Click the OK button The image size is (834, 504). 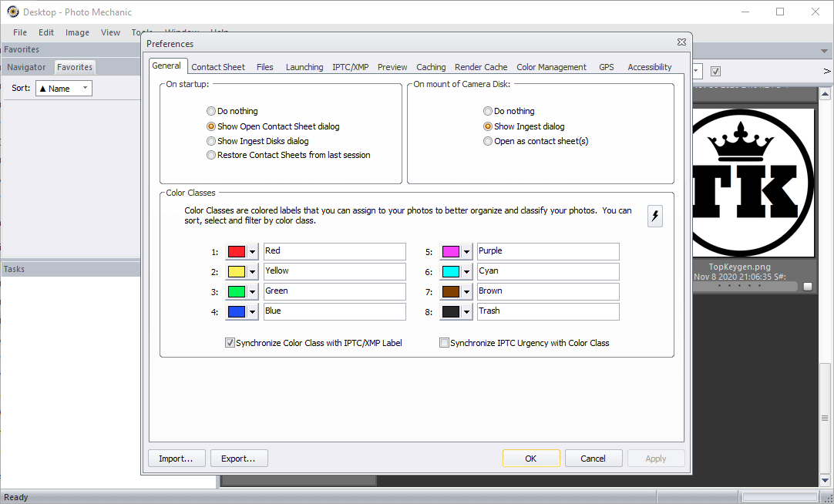pyautogui.click(x=531, y=459)
